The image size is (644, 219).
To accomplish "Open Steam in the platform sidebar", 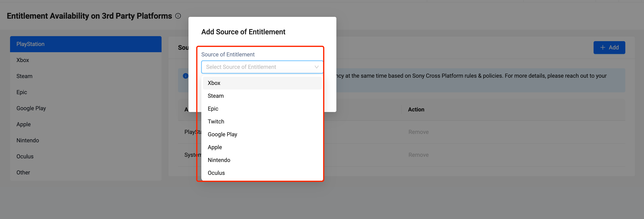I will (x=86, y=76).
